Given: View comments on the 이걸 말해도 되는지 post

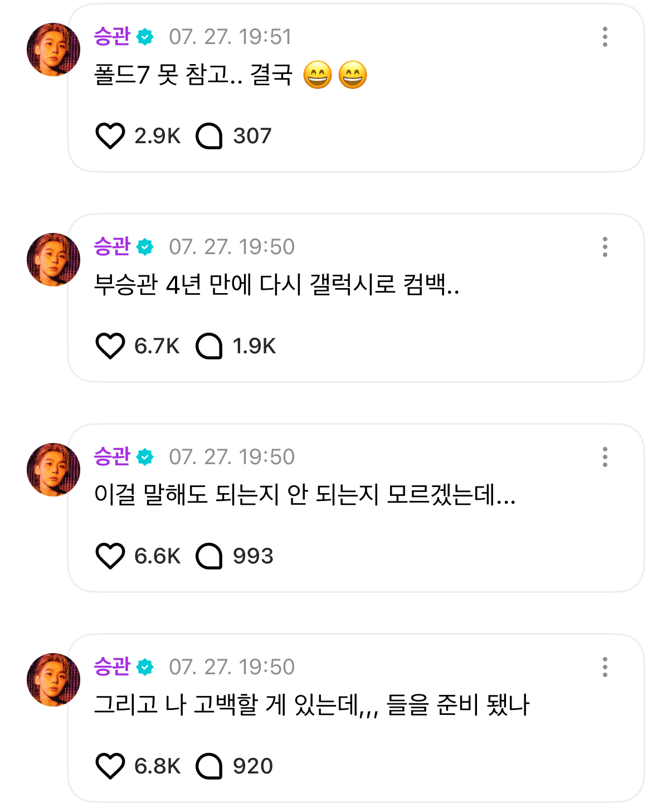Looking at the screenshot, I should coord(209,556).
